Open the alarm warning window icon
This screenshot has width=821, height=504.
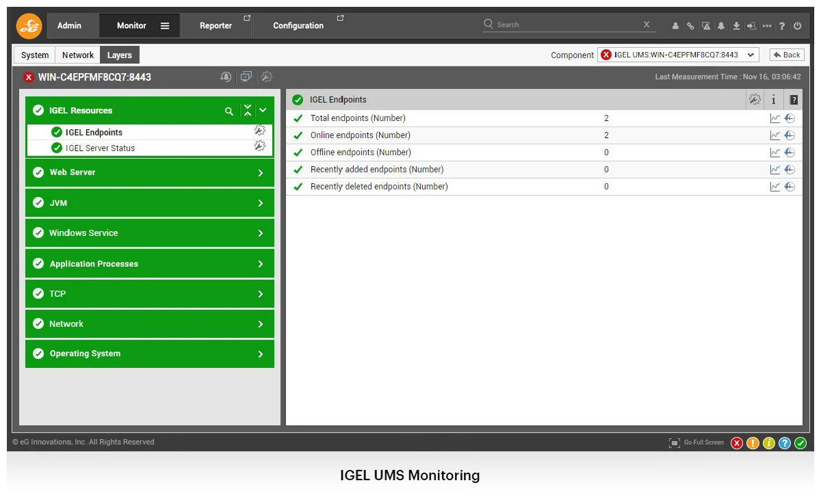(x=706, y=26)
